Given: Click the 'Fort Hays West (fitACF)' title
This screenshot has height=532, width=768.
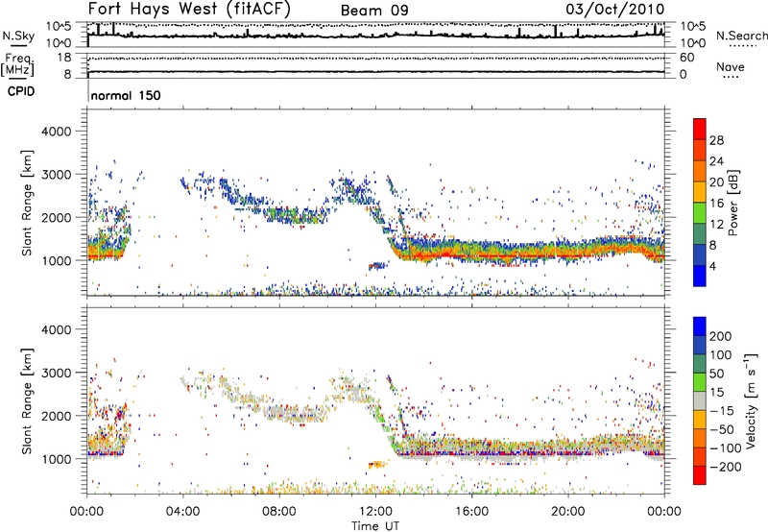Looking at the screenshot, I should coord(189,9).
